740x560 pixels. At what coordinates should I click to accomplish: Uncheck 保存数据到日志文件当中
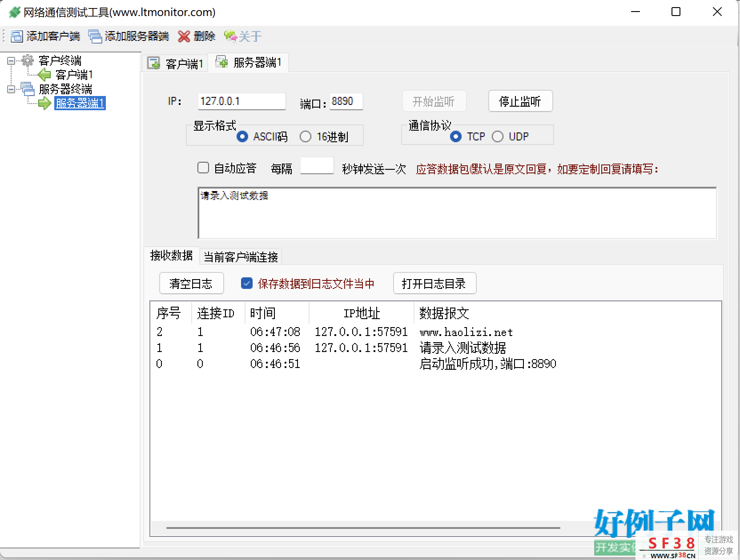(247, 283)
